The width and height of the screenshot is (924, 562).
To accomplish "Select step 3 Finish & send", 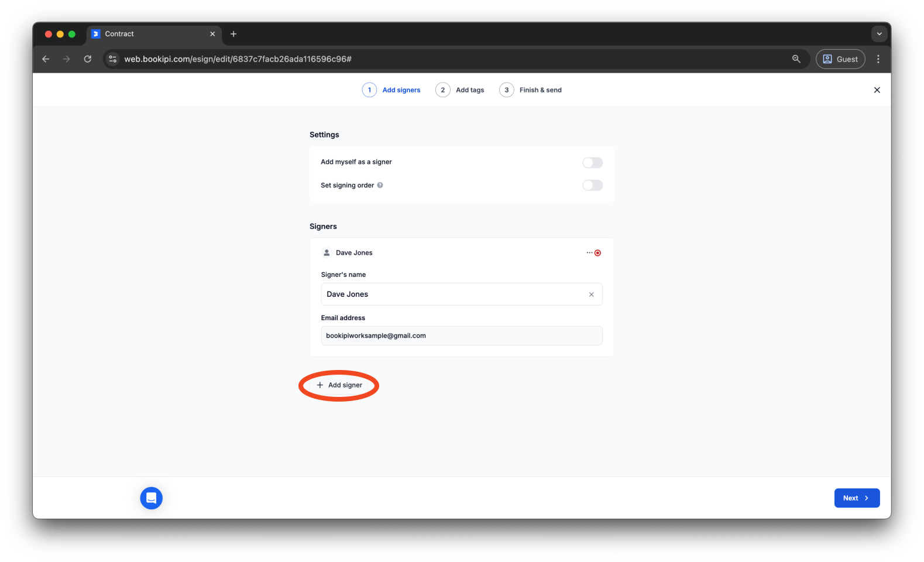I will [530, 90].
